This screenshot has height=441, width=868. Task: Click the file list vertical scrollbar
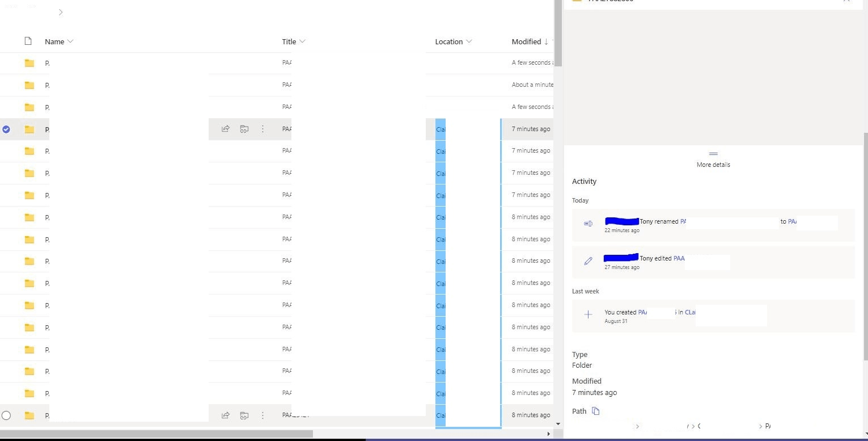[x=558, y=33]
